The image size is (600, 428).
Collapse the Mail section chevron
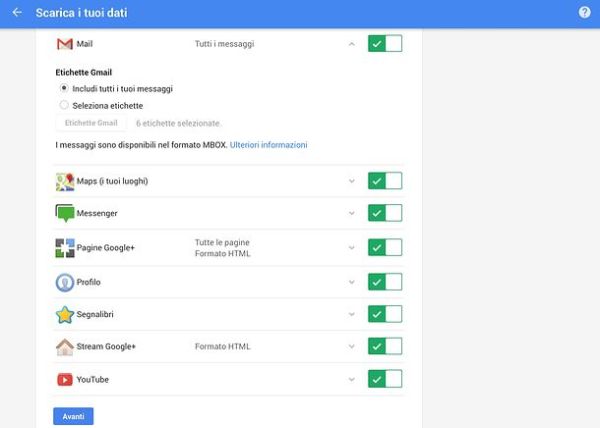click(351, 44)
